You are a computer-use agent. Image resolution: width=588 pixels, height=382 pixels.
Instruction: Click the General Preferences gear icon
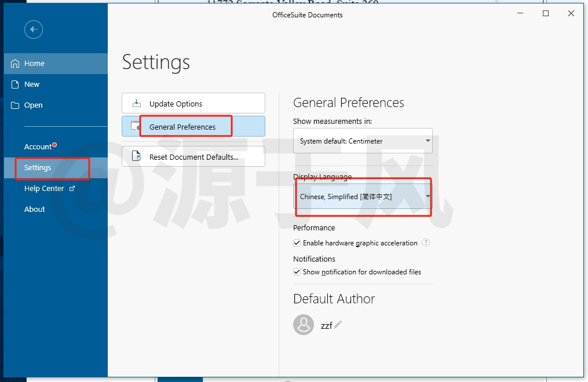click(136, 126)
